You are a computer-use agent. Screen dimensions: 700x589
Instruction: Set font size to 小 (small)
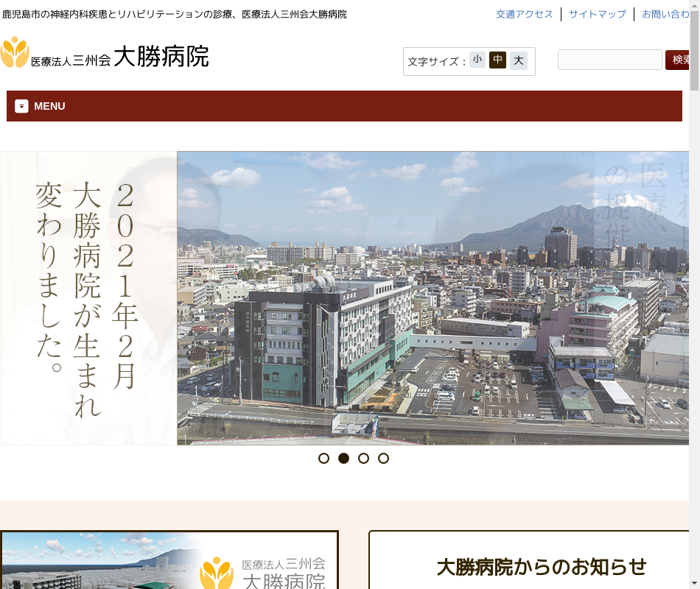coord(477,60)
